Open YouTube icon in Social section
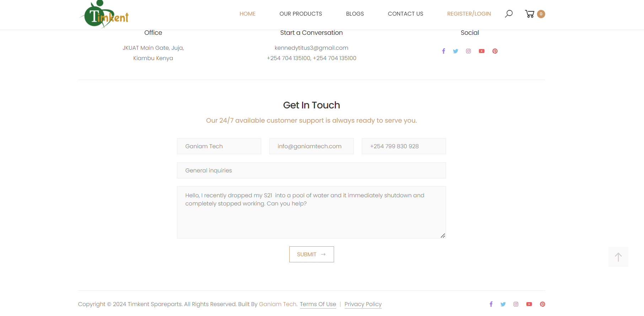The width and height of the screenshot is (644, 316). coord(482,51)
